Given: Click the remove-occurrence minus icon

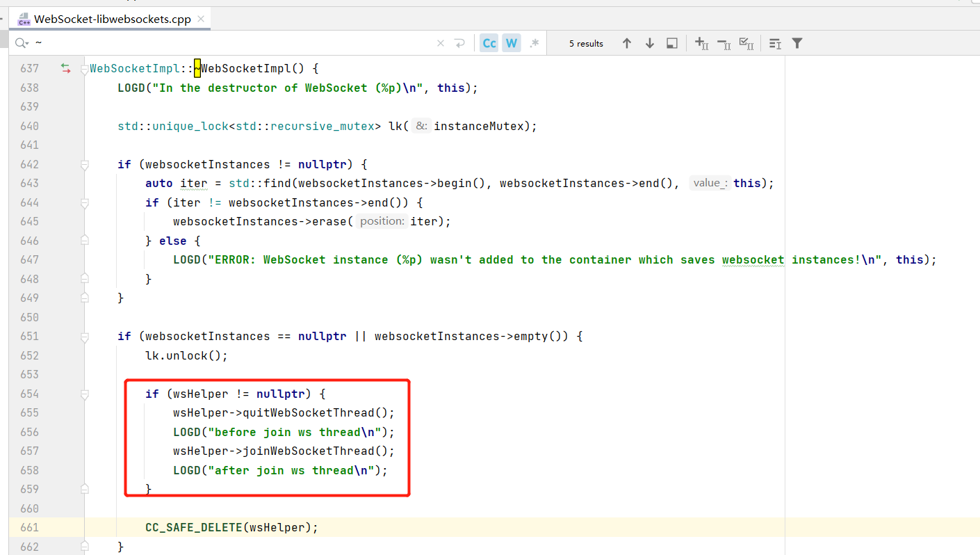Looking at the screenshot, I should pos(724,43).
